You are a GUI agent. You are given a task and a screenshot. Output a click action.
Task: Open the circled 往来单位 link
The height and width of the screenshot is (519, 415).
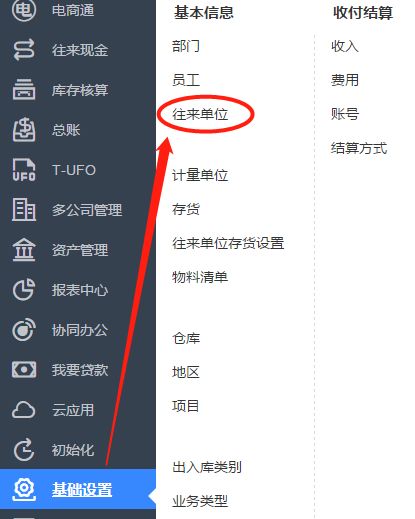point(200,114)
